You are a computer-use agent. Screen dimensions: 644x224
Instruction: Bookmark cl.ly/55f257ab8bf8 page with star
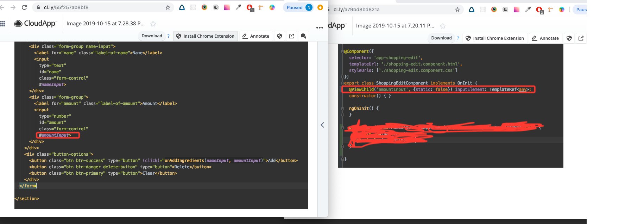[168, 7]
